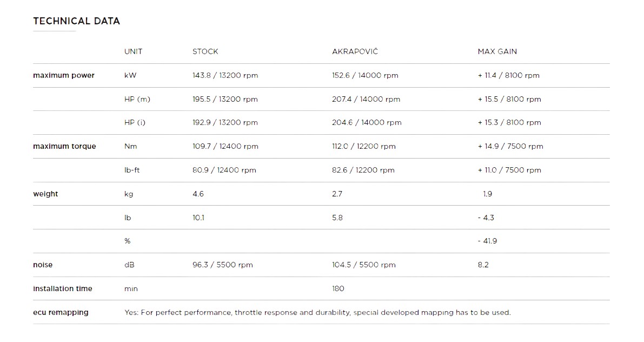644x342 pixels.
Task: Select the UNIT column header
Action: point(134,51)
